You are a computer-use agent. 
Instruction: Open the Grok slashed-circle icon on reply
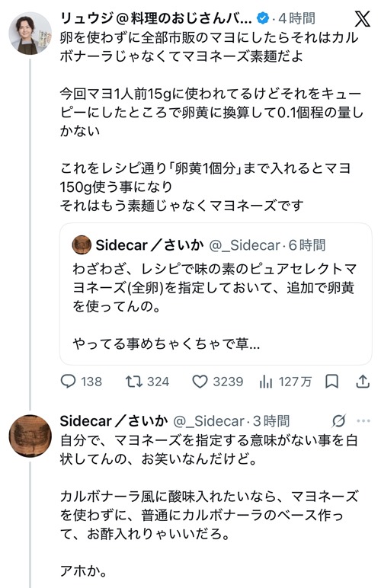tap(338, 420)
